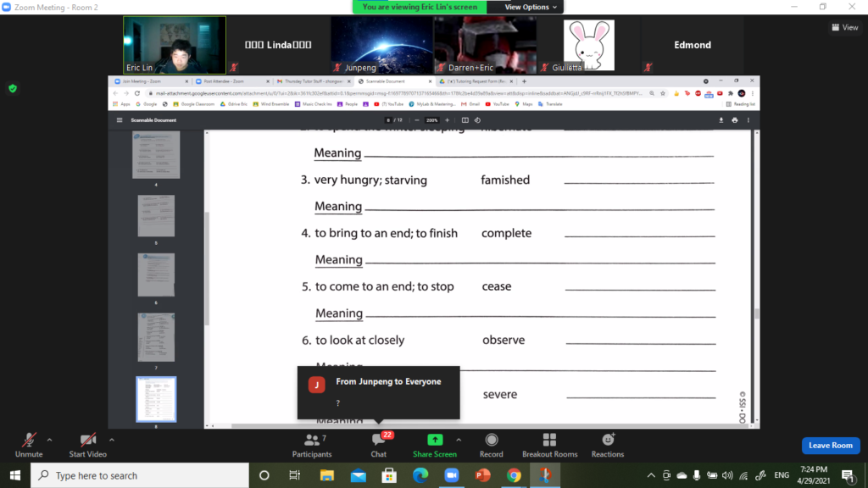Leave the breakout room
Screen dimensions: 868x488
click(x=831, y=446)
